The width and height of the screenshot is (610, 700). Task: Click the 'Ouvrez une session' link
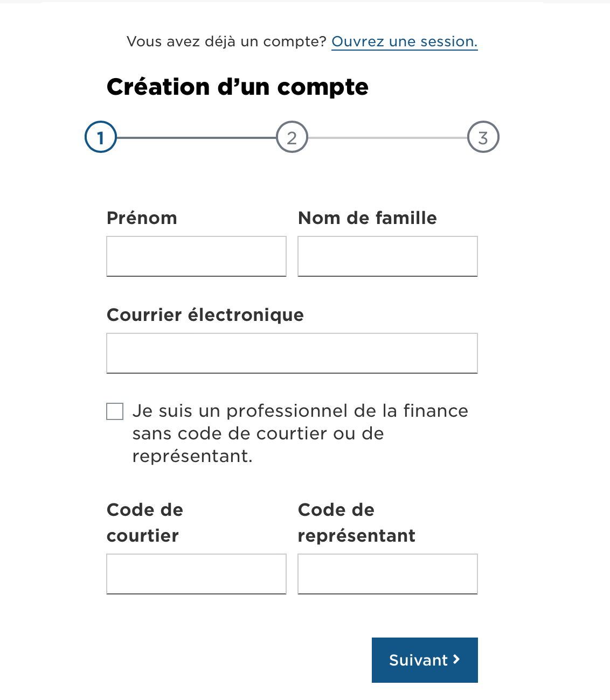(x=404, y=41)
